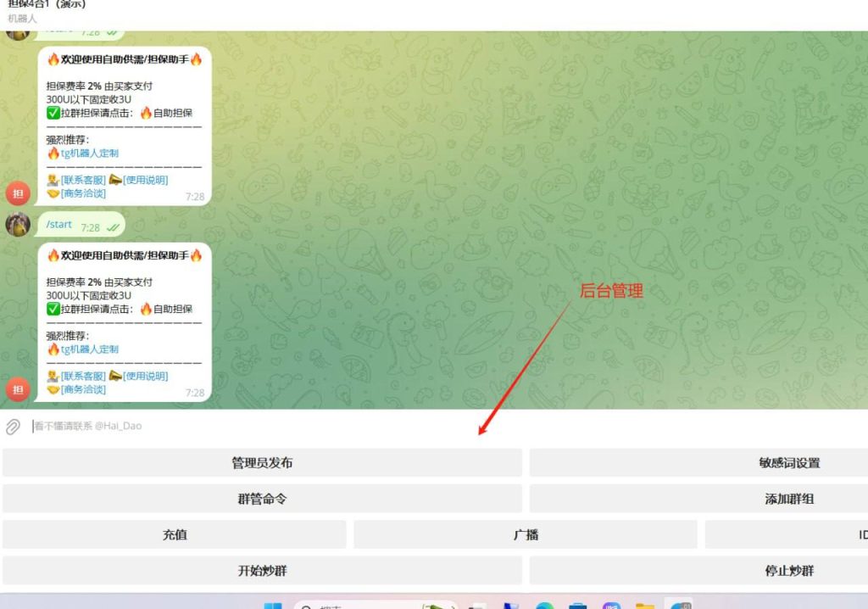Open tg机器人定制 link in the message below /start

[x=90, y=349]
